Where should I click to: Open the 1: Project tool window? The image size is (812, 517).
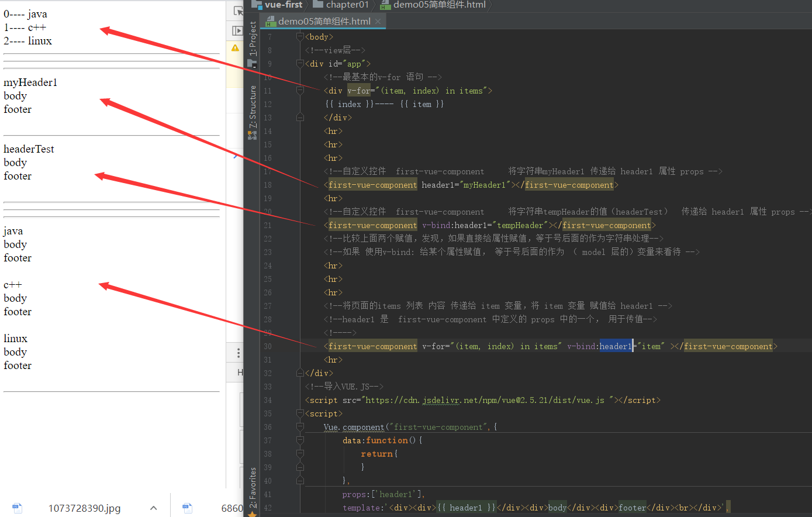[x=253, y=39]
